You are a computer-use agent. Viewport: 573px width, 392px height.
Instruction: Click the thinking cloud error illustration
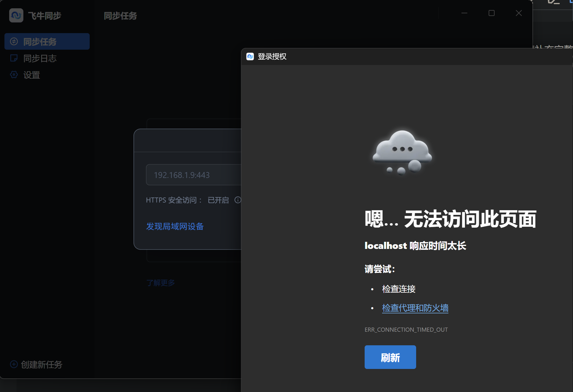[402, 152]
